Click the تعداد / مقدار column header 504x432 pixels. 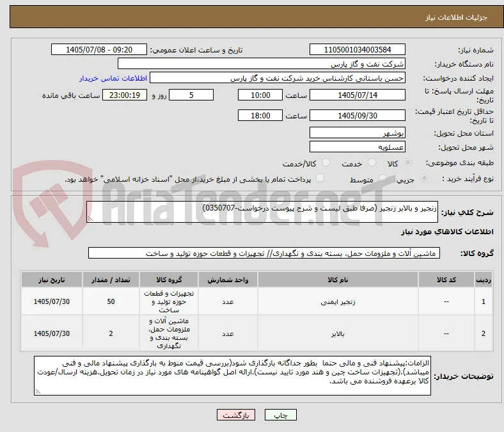click(x=111, y=280)
